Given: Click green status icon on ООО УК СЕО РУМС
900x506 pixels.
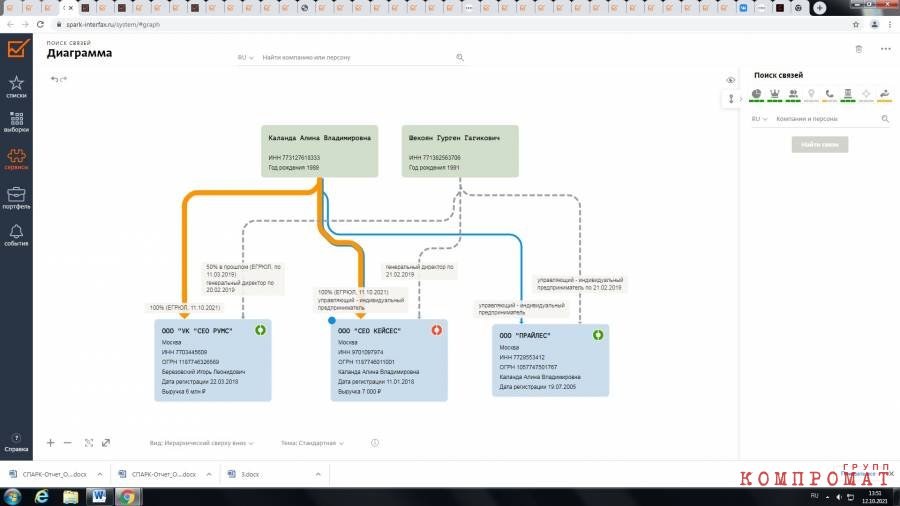Looking at the screenshot, I should (x=260, y=330).
